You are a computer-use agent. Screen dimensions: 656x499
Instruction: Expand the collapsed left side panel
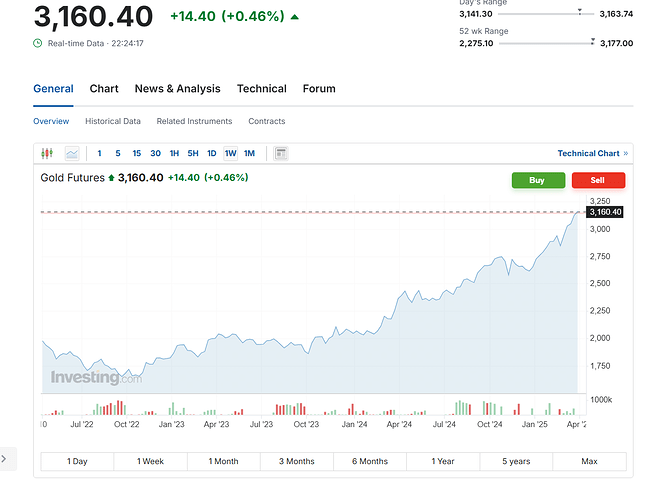click(4, 459)
